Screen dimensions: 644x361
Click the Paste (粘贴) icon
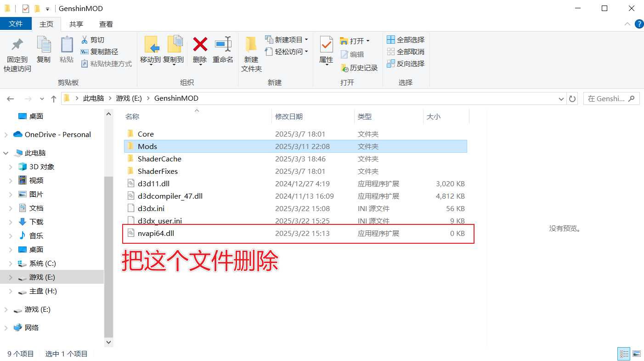[66, 51]
